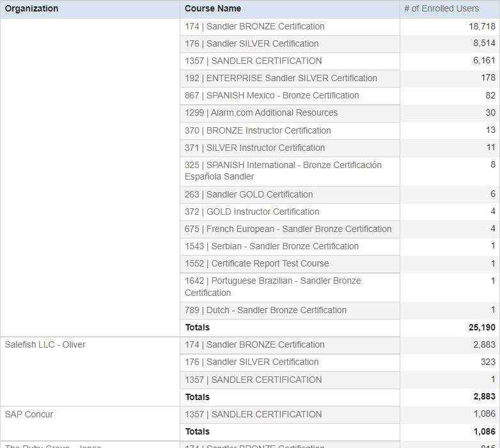
Task: Click the totals value 25,190
Action: 482,328
